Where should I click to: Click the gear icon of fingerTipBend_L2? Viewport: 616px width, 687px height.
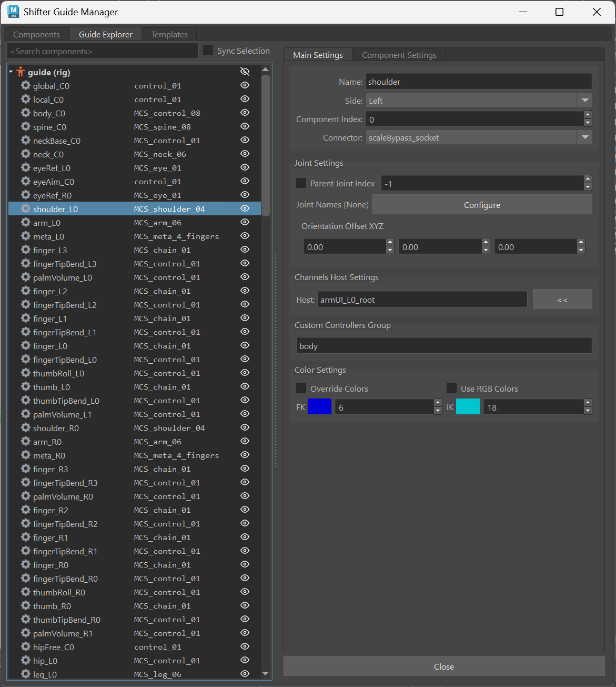tap(25, 304)
